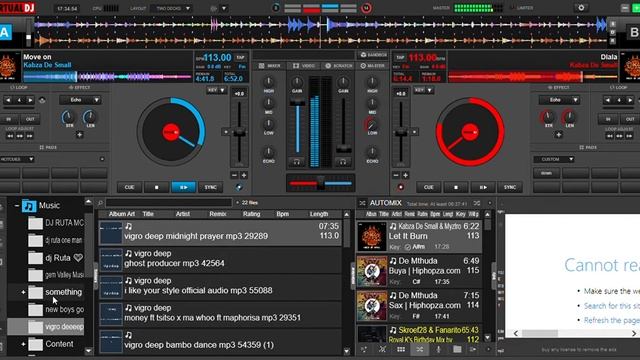
Task: Click deck B headphone cue icon
Action: pyautogui.click(x=343, y=162)
